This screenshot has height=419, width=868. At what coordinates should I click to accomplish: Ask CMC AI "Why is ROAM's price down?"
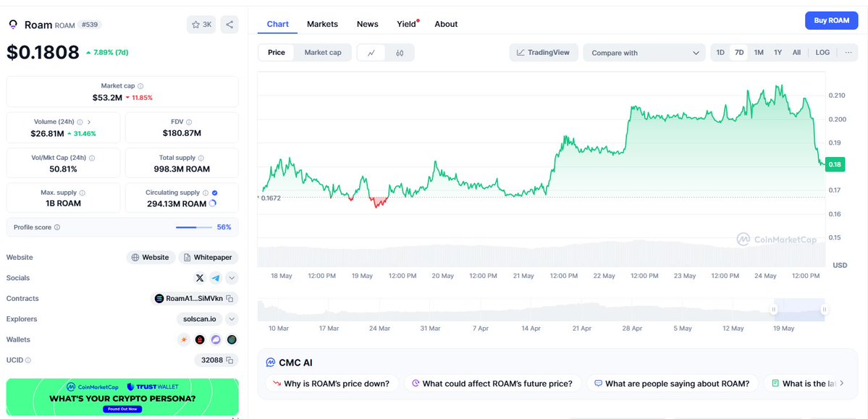pyautogui.click(x=332, y=383)
